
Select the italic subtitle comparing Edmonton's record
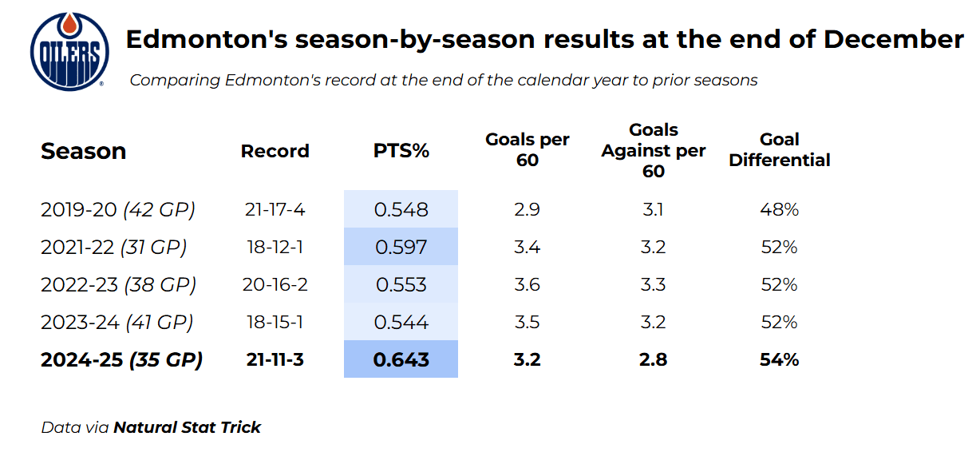(443, 80)
